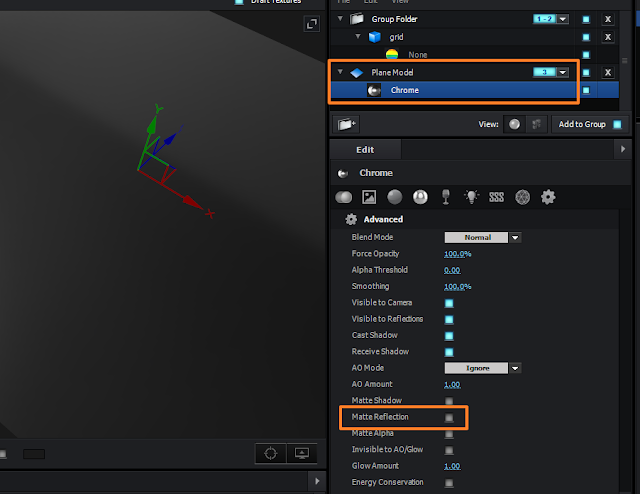Screen dimensions: 640x494
Task: Click the Glow Amount 1.00 value
Action: pos(452,466)
